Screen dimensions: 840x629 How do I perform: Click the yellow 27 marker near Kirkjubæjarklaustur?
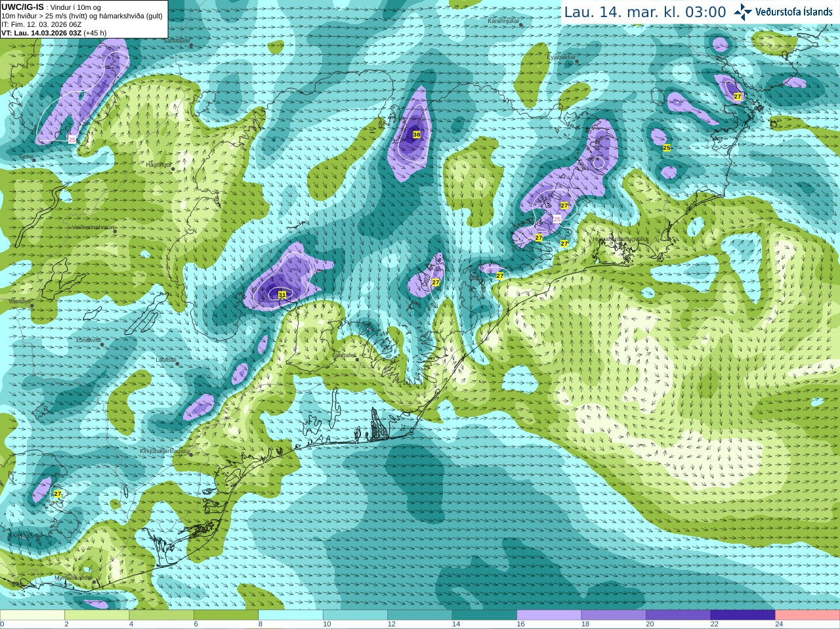coord(58,494)
